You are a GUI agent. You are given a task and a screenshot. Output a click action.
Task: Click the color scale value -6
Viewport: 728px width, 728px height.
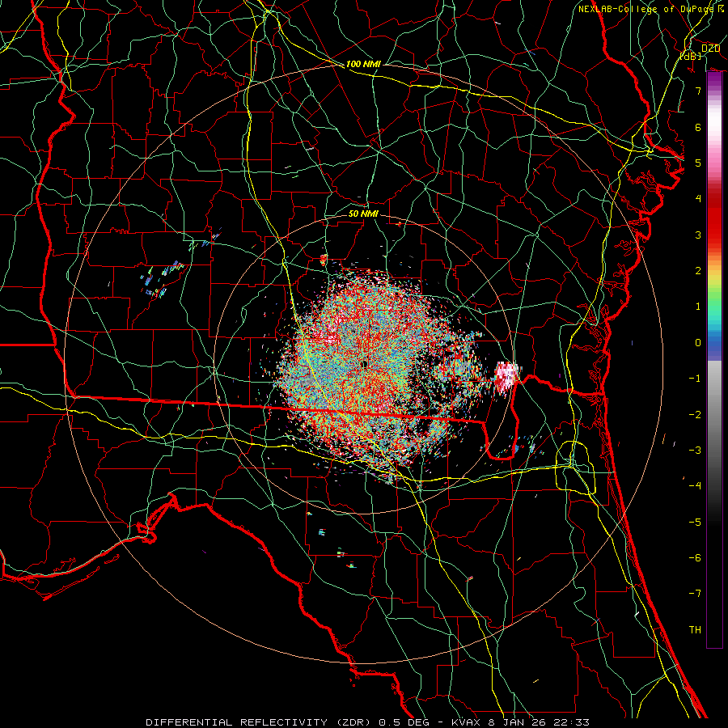[695, 558]
